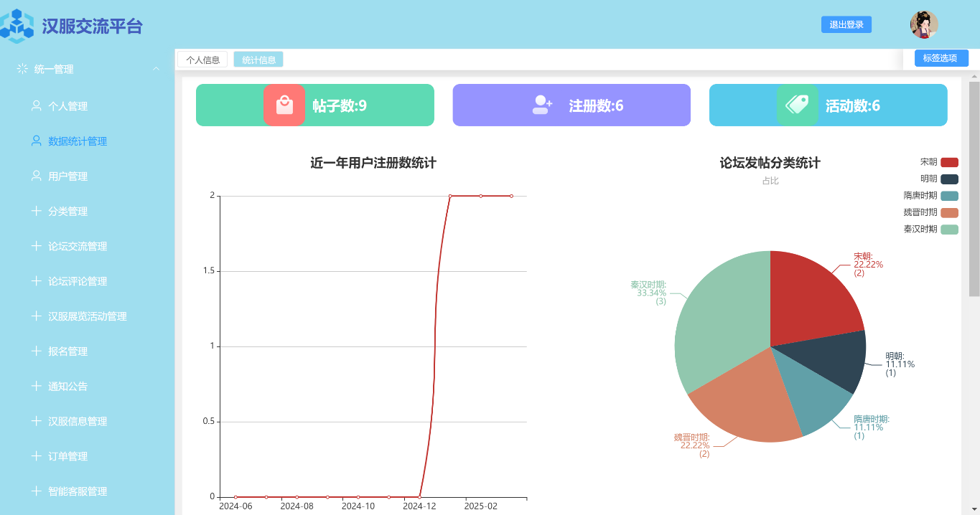Open the user avatar in header
The width and height of the screenshot is (980, 515).
[x=924, y=24]
